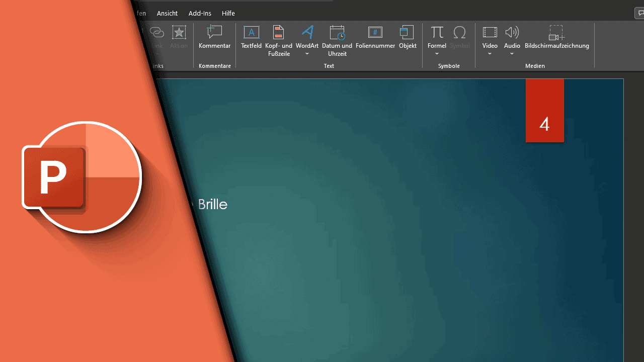This screenshot has height=362, width=644.
Task: Go to the Hilfe tab
Action: 228,13
